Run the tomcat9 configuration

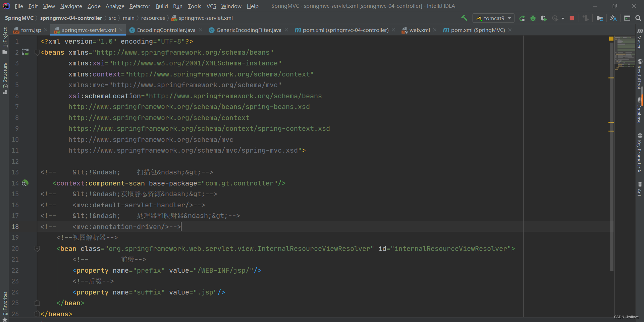[523, 18]
